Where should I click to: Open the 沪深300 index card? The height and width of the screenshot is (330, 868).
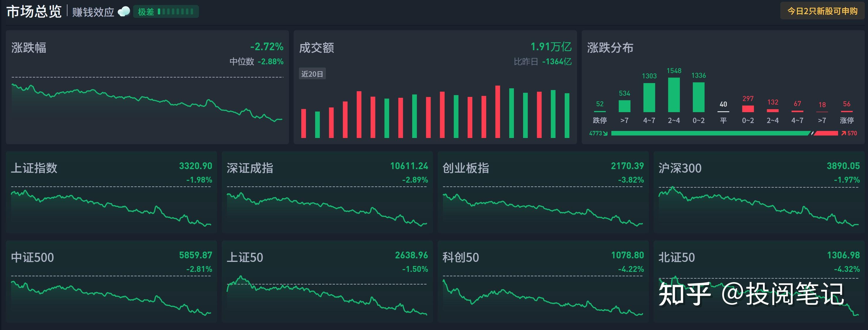[759, 192]
